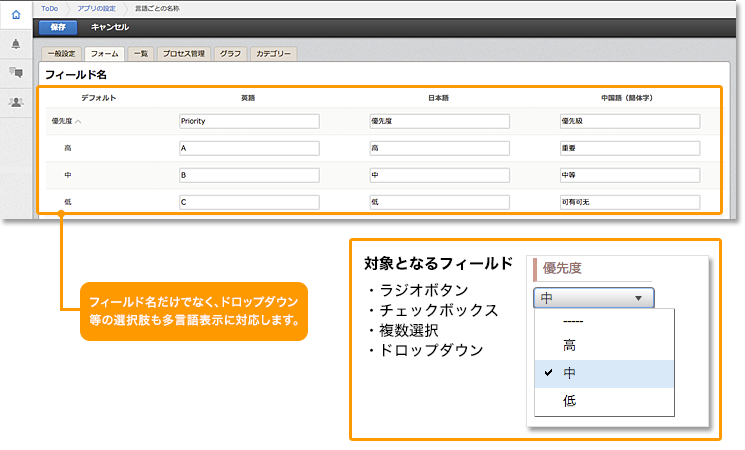Select 高 in the dropdown list
The width and height of the screenshot is (745, 450).
pos(569,346)
